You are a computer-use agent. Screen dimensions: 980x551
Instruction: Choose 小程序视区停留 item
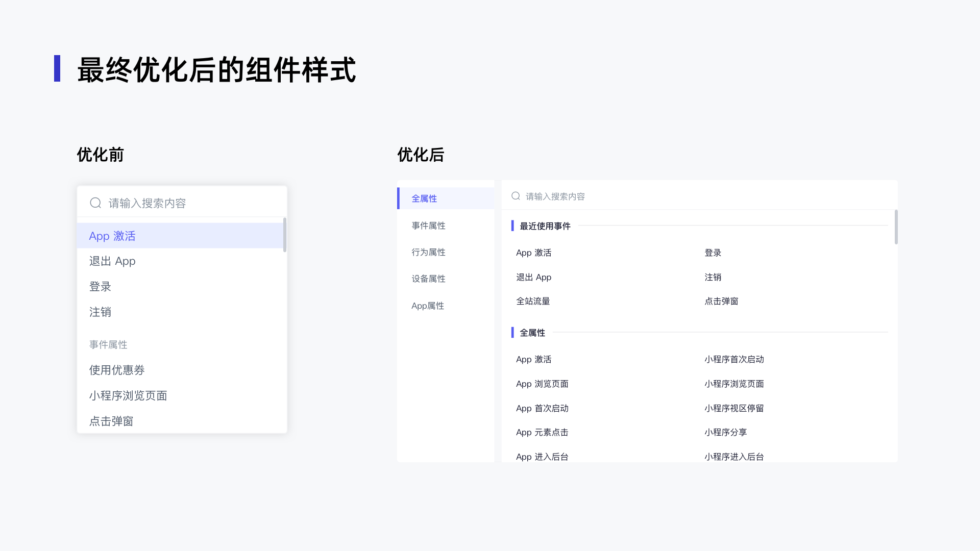coord(734,408)
